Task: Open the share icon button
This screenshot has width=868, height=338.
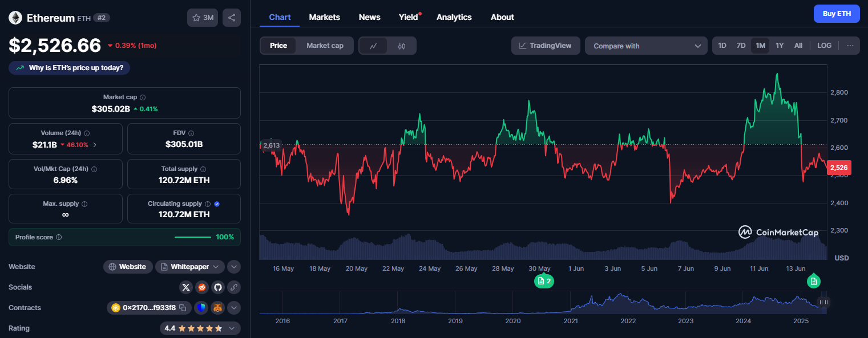Action: click(232, 18)
